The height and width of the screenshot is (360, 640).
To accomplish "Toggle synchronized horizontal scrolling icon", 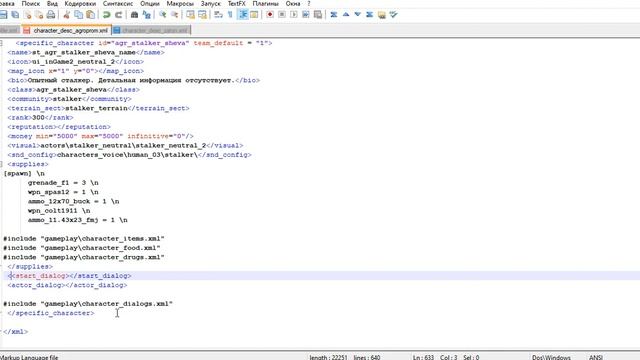I will (x=202, y=15).
